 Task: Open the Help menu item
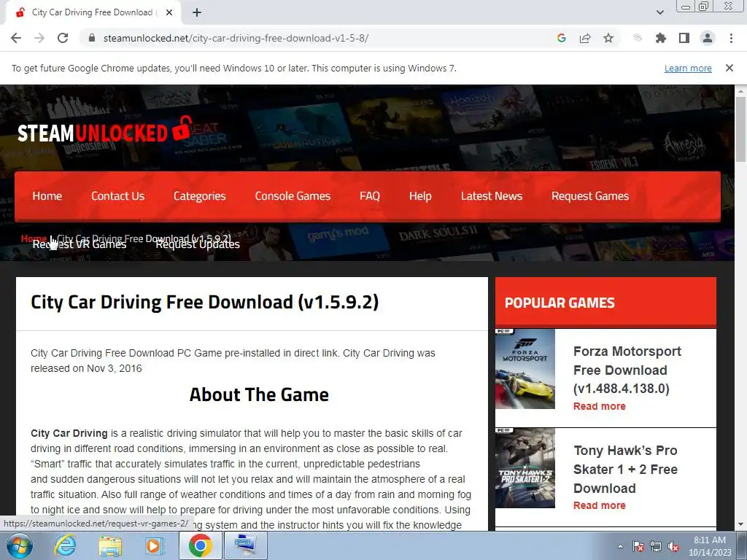tap(420, 196)
